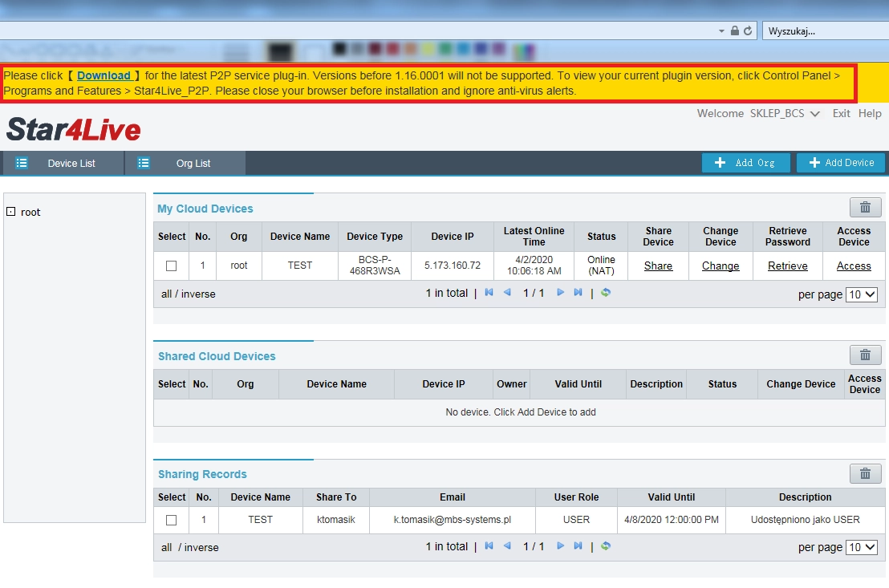Click the k.tomasik@mbs-systems.pl email cell
The width and height of the screenshot is (889, 588).
tap(453, 519)
